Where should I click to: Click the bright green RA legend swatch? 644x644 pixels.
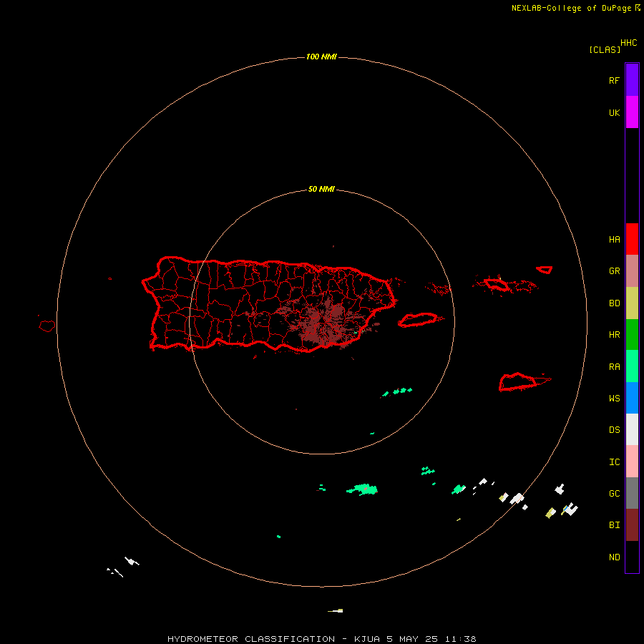coord(632,366)
